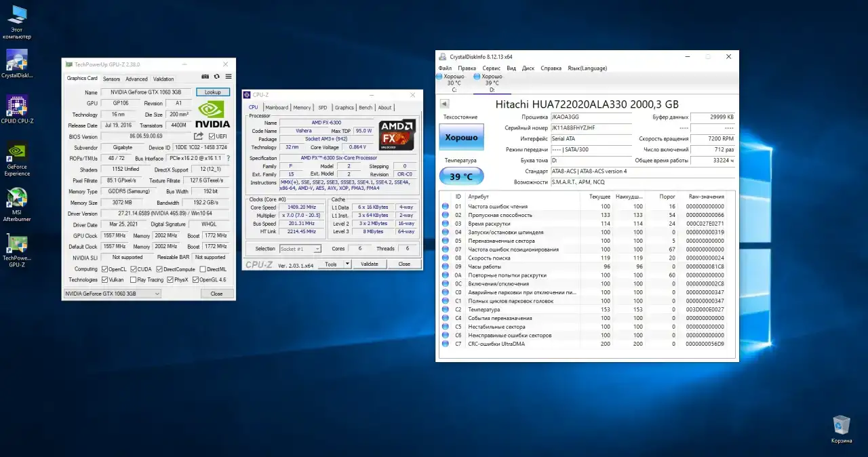
Task: Click the GPU-Z screenshot camera icon
Action: click(x=205, y=77)
